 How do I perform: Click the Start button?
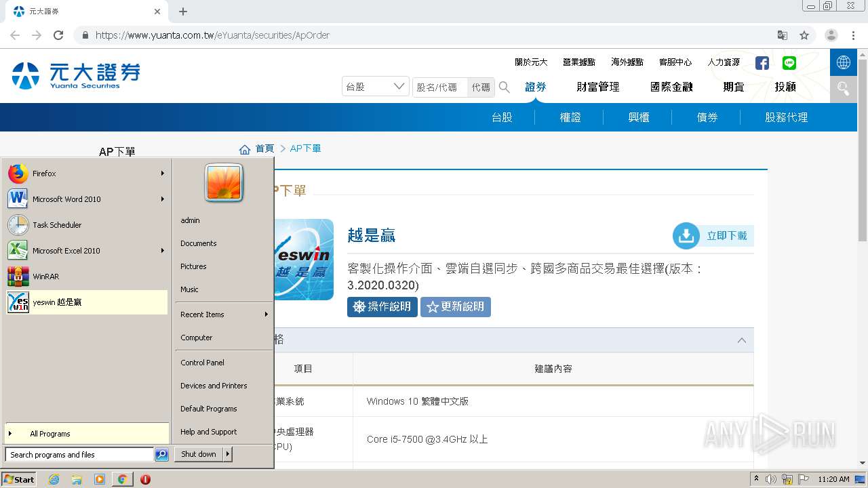click(19, 479)
